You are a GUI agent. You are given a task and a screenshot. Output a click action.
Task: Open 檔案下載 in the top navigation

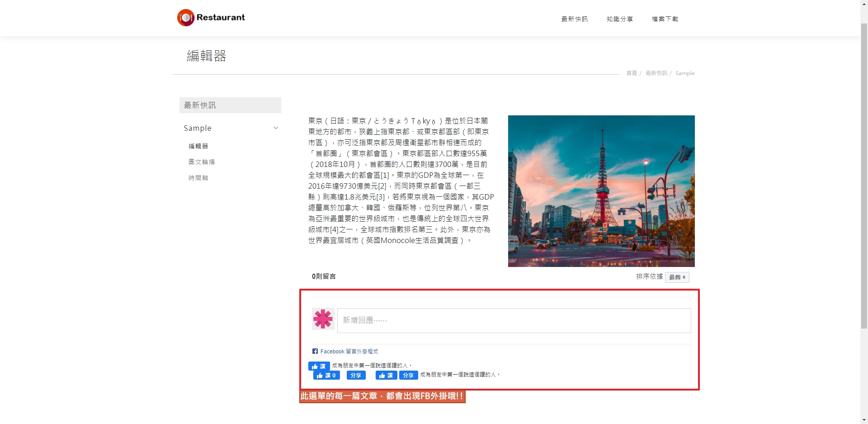click(x=665, y=19)
